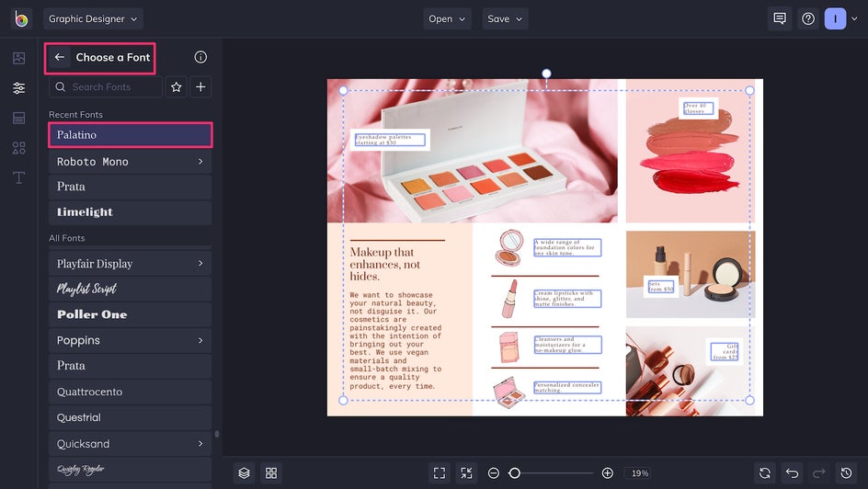Screen dimensions: 868x489
Task: Open the Open menu
Action: click(x=447, y=18)
